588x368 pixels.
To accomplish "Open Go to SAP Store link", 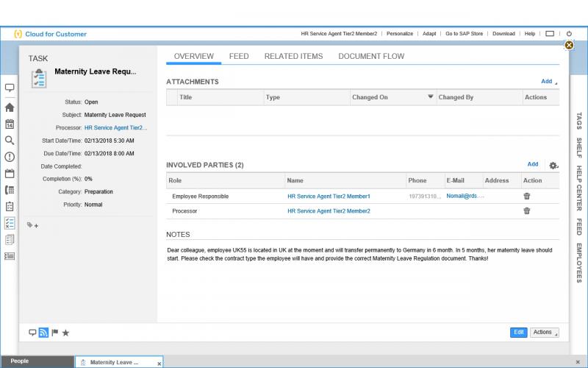I will pos(465,33).
